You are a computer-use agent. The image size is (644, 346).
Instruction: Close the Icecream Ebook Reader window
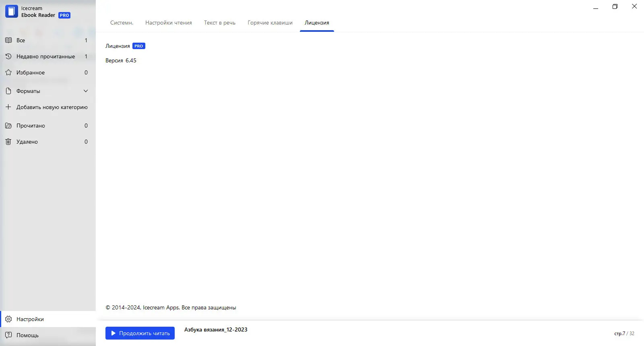pos(634,6)
